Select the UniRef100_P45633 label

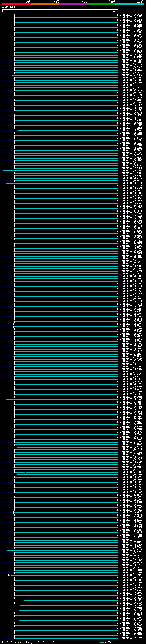131,110
